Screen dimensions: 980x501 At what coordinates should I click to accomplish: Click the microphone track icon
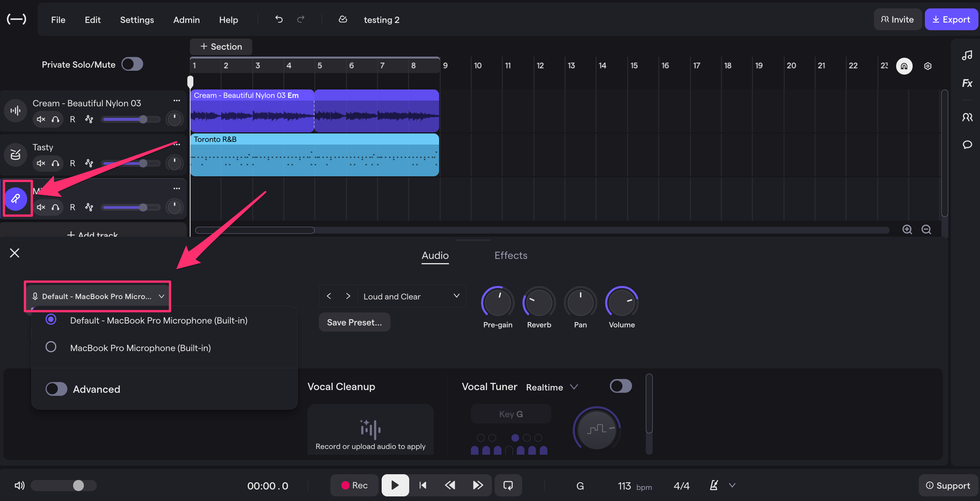15,198
